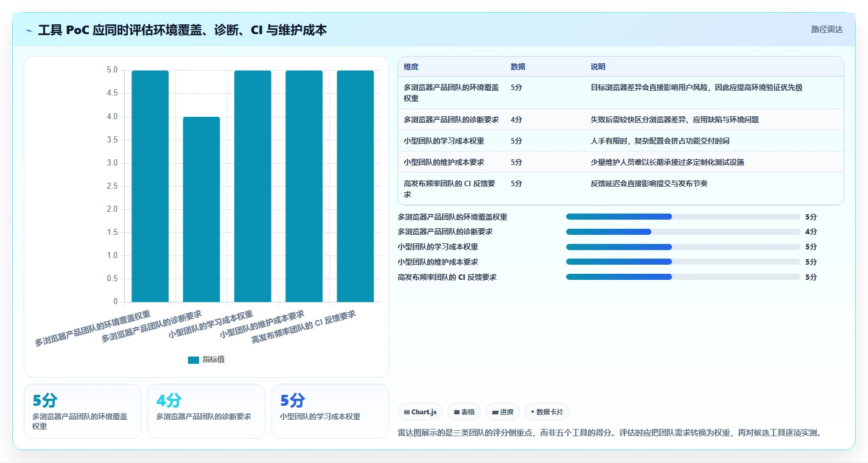This screenshot has height=463, width=868.
Task: Click description starting 目标浏览器差异会直接影响用户风险
Action: 696,88
